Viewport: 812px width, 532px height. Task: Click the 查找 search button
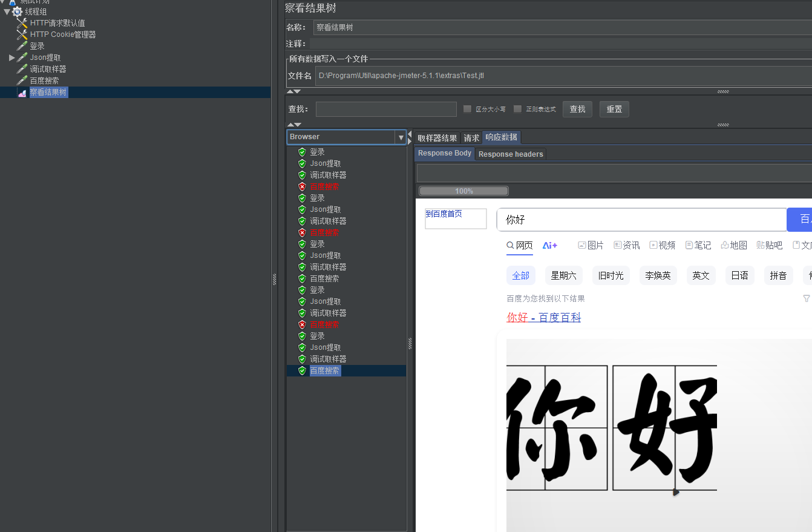[x=577, y=109]
